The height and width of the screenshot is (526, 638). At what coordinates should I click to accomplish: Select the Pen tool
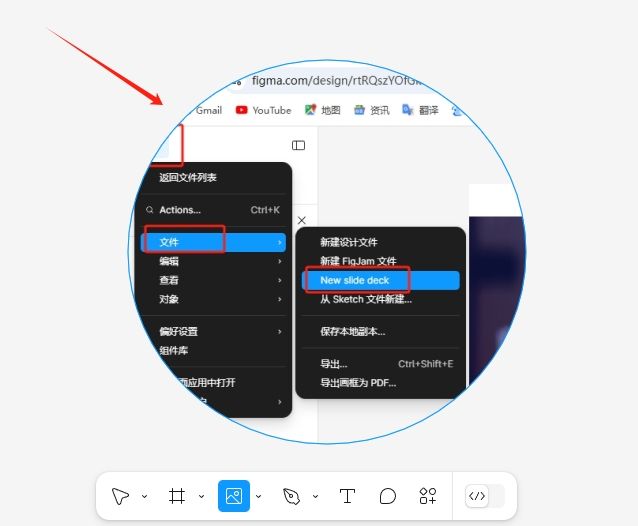pyautogui.click(x=291, y=496)
